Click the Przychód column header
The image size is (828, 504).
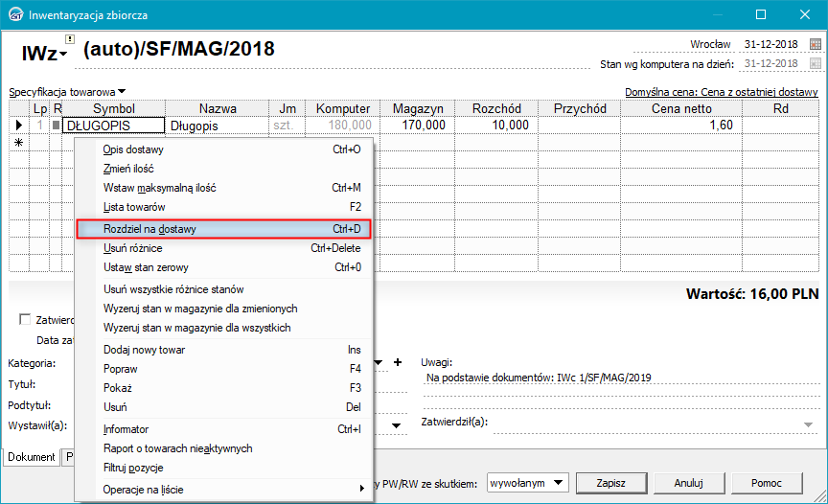pyautogui.click(x=579, y=108)
